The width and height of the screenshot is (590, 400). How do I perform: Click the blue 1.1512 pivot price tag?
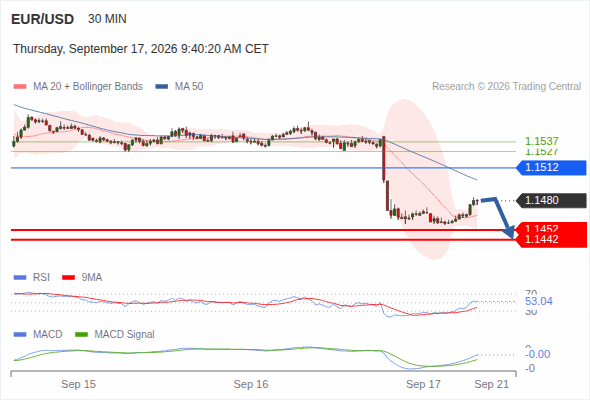click(552, 167)
